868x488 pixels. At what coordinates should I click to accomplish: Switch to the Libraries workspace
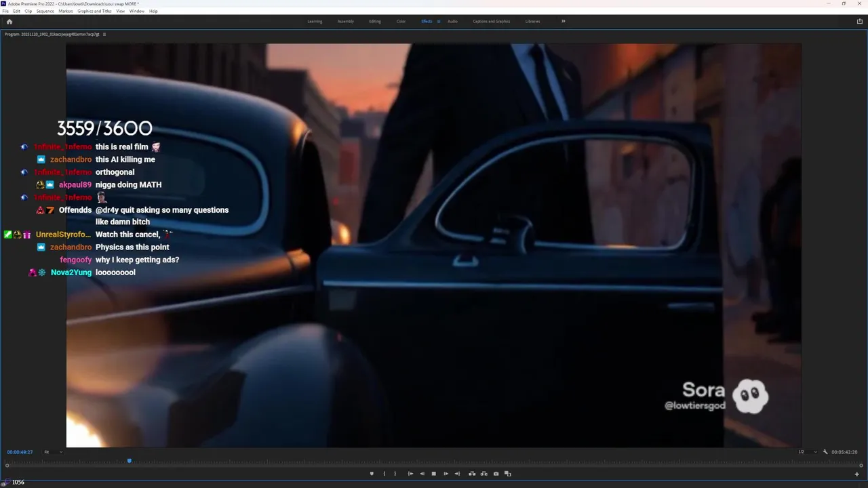pyautogui.click(x=533, y=22)
